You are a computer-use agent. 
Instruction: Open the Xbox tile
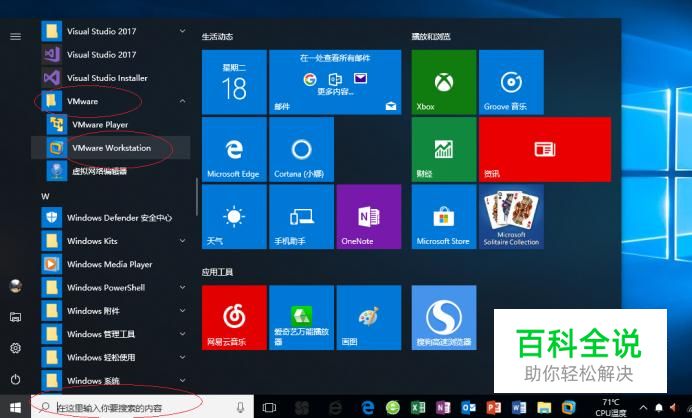pyautogui.click(x=444, y=82)
